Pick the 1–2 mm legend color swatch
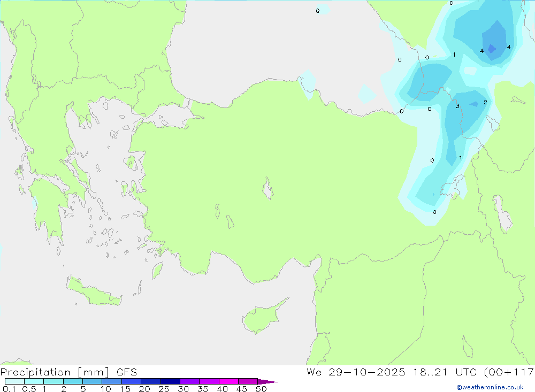This screenshot has width=535, height=392. point(53,381)
